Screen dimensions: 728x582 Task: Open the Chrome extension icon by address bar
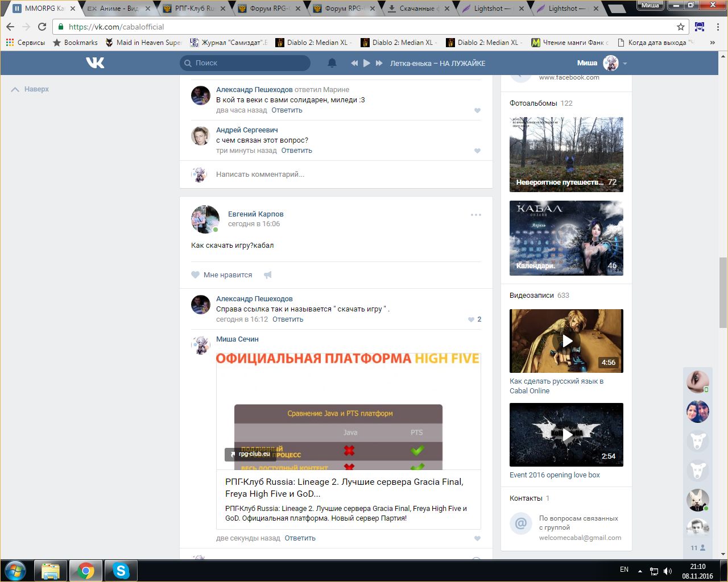[x=700, y=27]
